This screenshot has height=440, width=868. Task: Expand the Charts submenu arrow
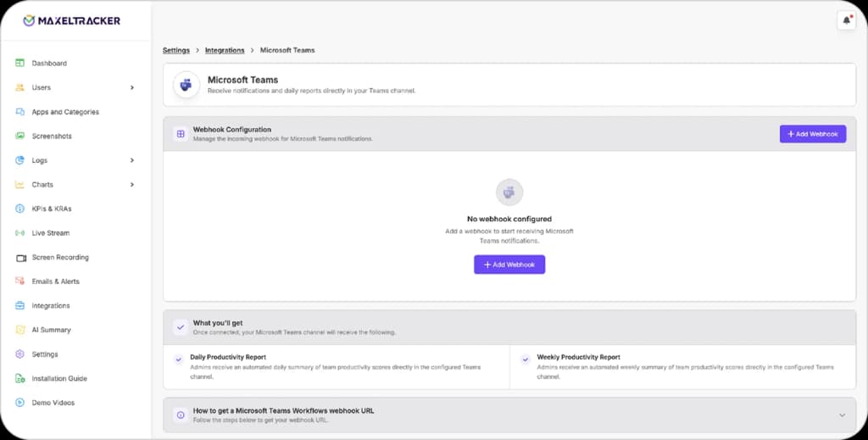(x=131, y=185)
